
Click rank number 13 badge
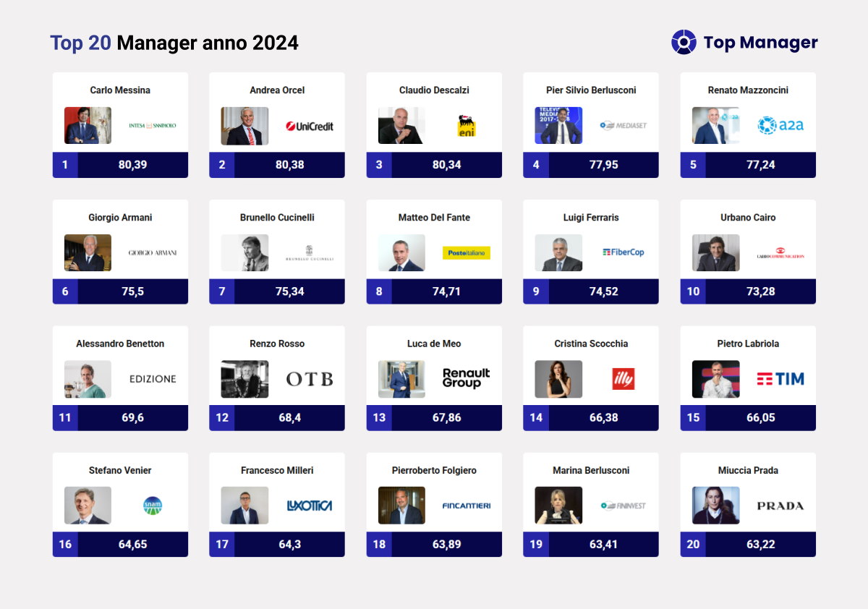coord(379,418)
